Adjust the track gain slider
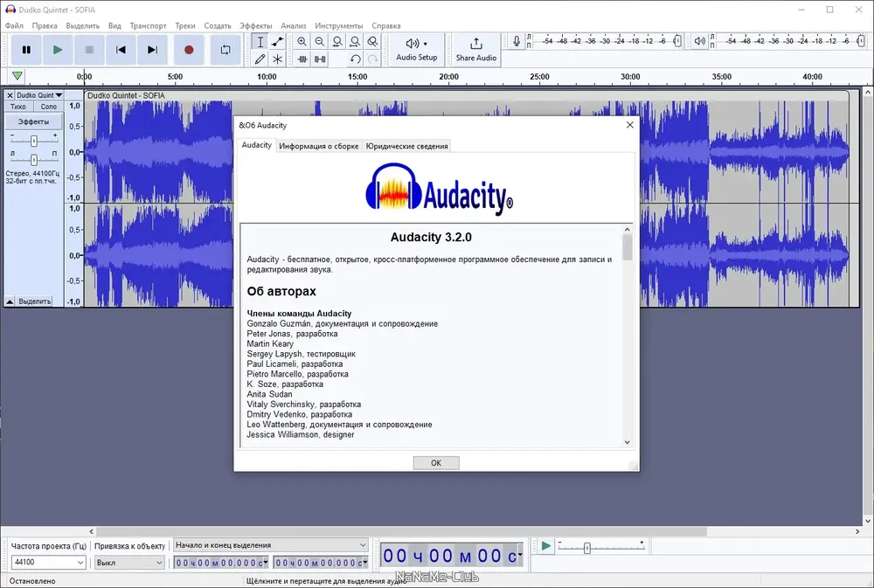Viewport: 874px width, 588px height. pyautogui.click(x=33, y=141)
